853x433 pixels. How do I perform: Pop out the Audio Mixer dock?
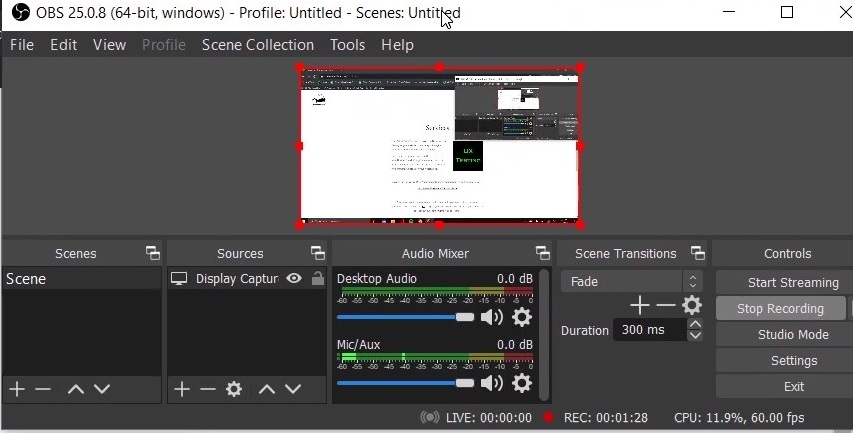point(542,253)
